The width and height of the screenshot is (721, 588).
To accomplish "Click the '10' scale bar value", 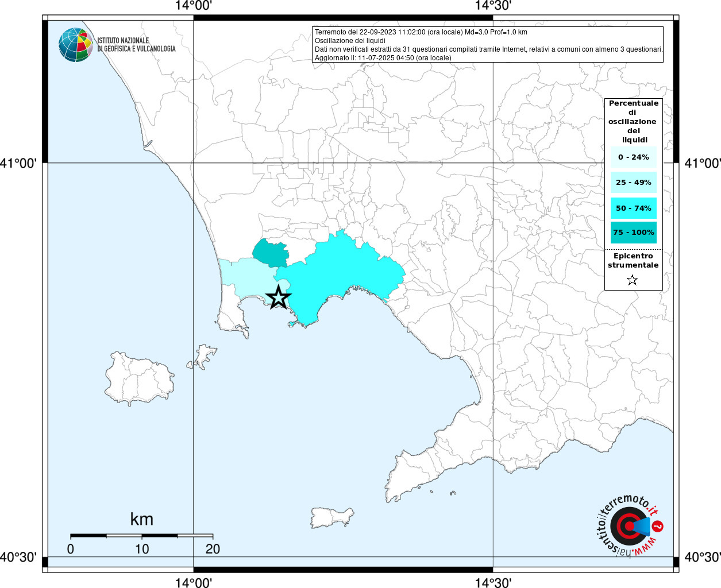I will 142,549.
